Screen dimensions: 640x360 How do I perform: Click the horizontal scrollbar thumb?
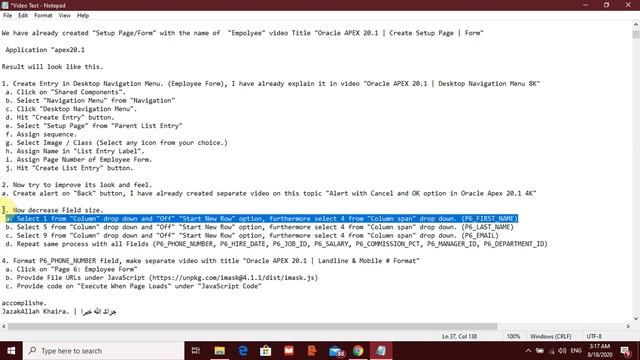click(x=253, y=326)
